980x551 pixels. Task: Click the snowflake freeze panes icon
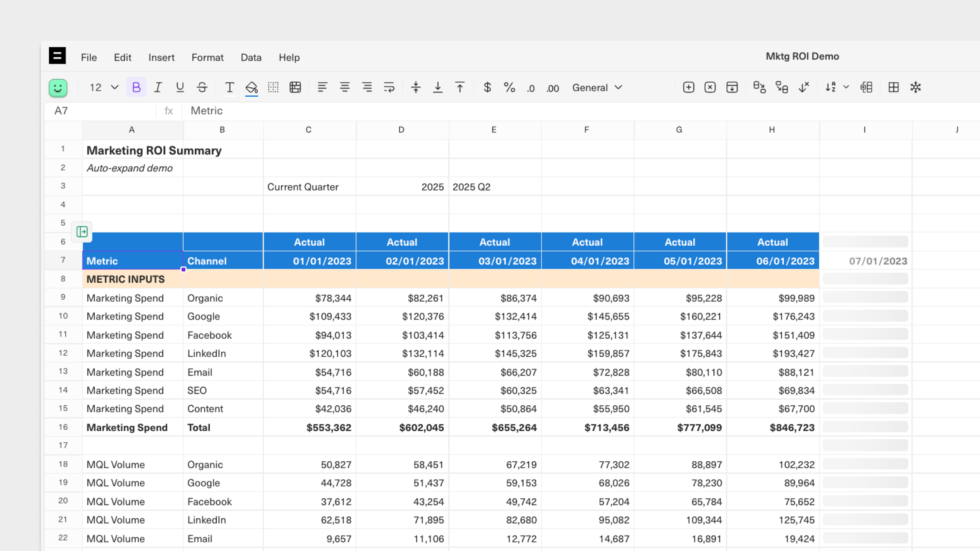pos(915,87)
